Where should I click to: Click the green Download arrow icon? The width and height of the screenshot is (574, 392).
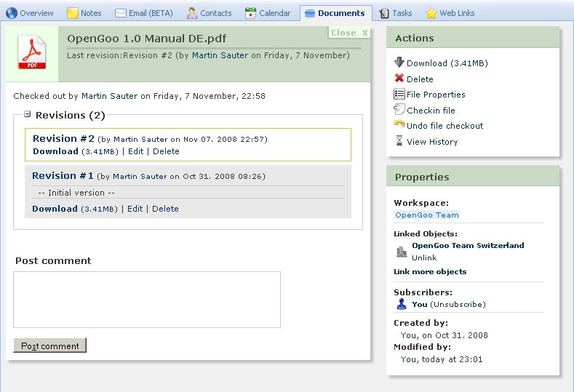399,63
